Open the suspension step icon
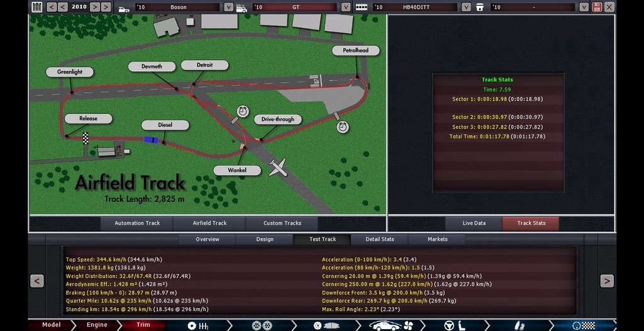This screenshot has height=331, width=644. click(x=519, y=325)
